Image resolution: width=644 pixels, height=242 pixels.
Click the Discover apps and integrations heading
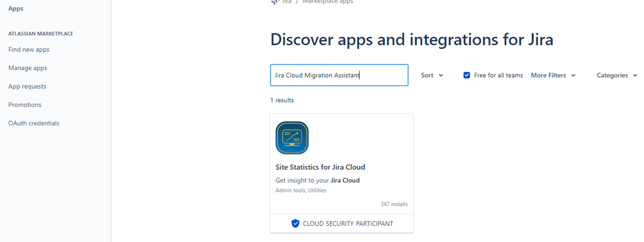point(412,39)
